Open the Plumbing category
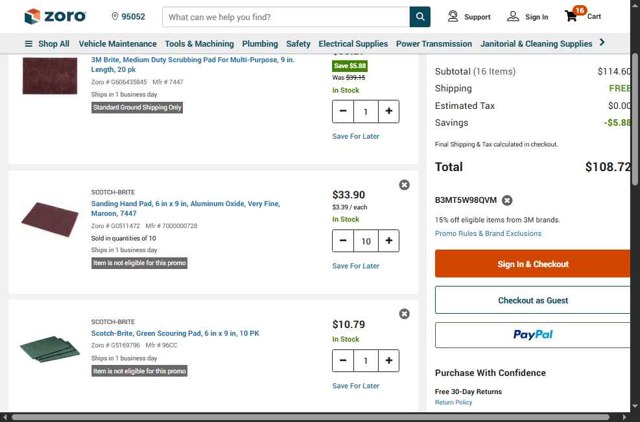Viewport: 640px width, 422px height. [x=260, y=44]
